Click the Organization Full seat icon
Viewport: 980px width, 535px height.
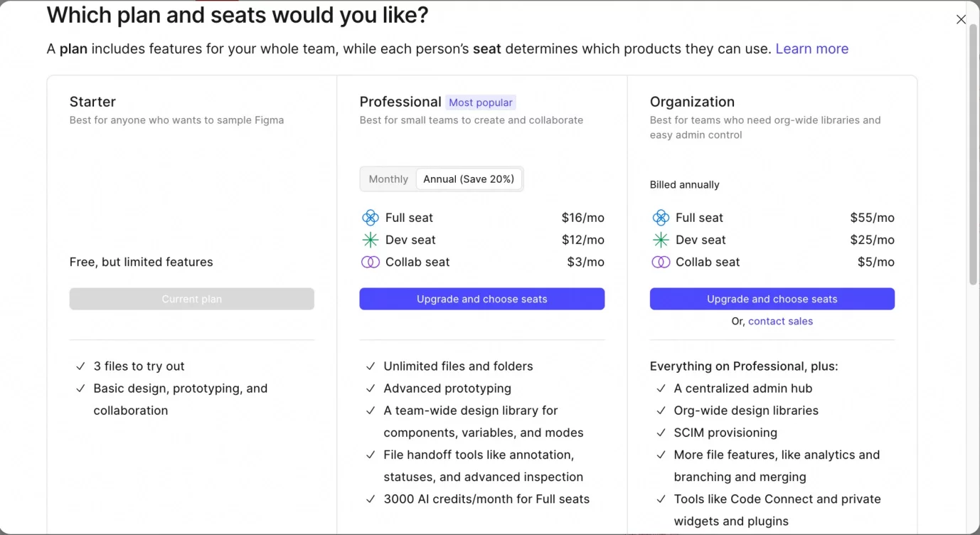(661, 218)
